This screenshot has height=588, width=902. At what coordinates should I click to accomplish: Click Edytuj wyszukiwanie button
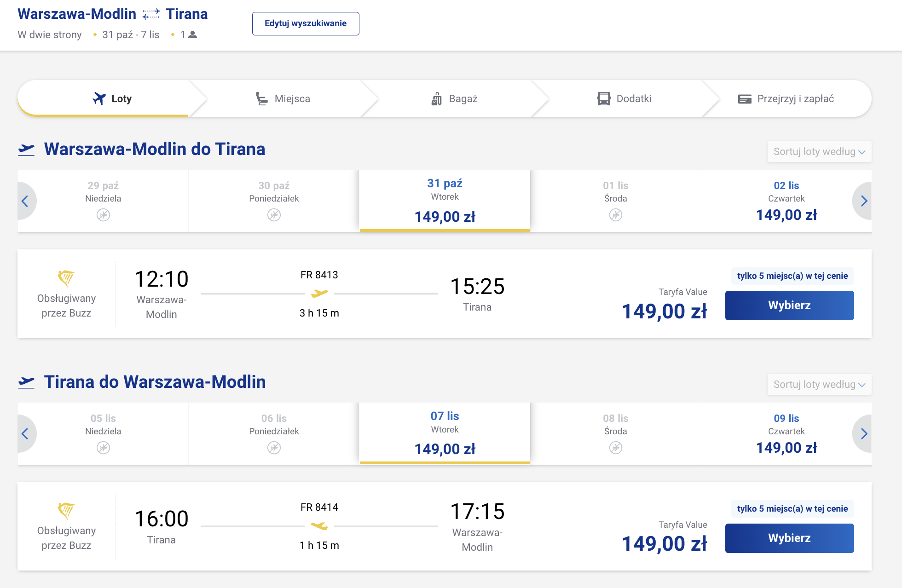coord(306,23)
